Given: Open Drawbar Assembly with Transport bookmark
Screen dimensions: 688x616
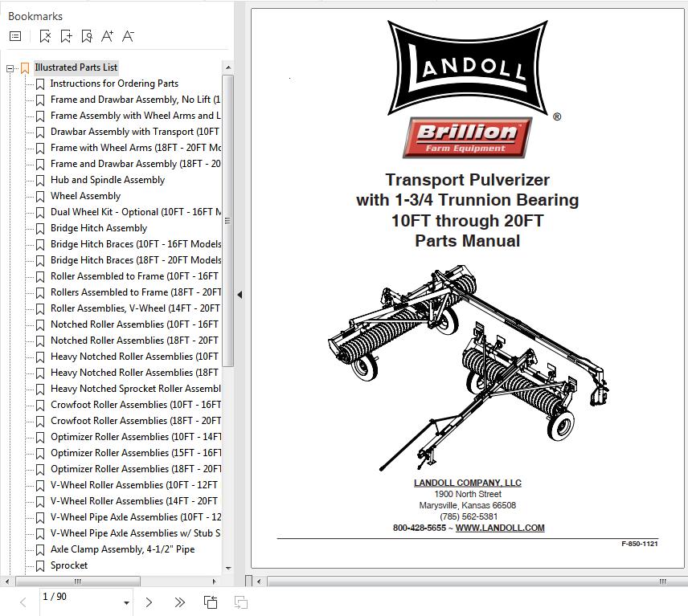Looking at the screenshot, I should coord(135,132).
